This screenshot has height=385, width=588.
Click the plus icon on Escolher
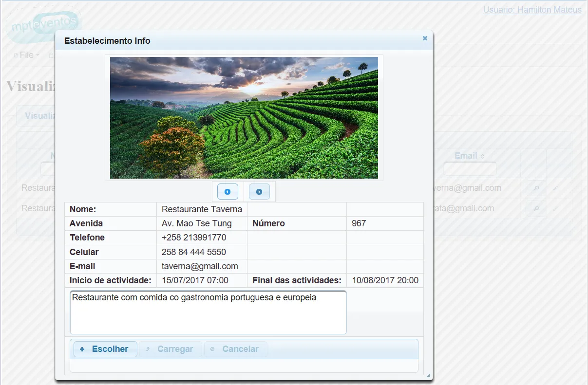pyautogui.click(x=82, y=349)
